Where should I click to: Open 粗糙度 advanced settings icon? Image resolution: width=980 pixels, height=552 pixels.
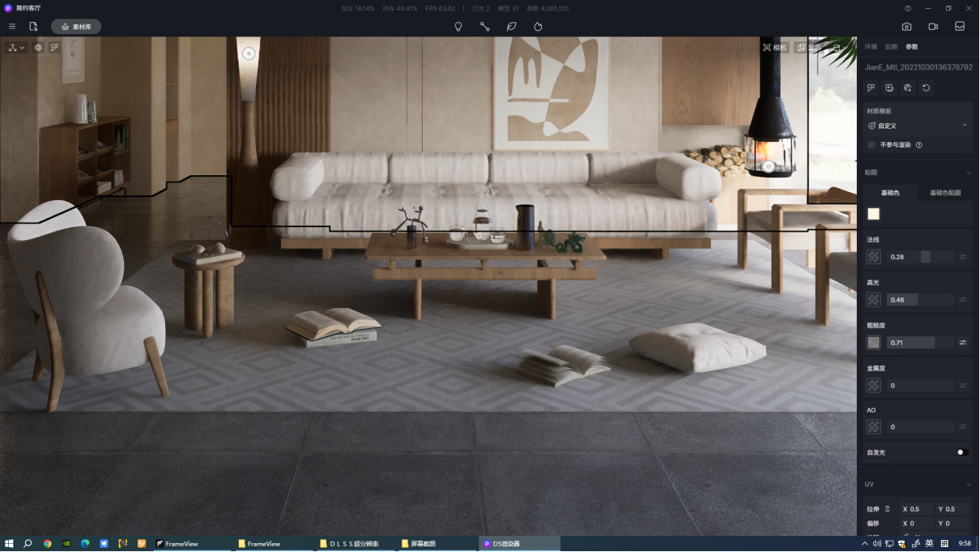tap(963, 343)
